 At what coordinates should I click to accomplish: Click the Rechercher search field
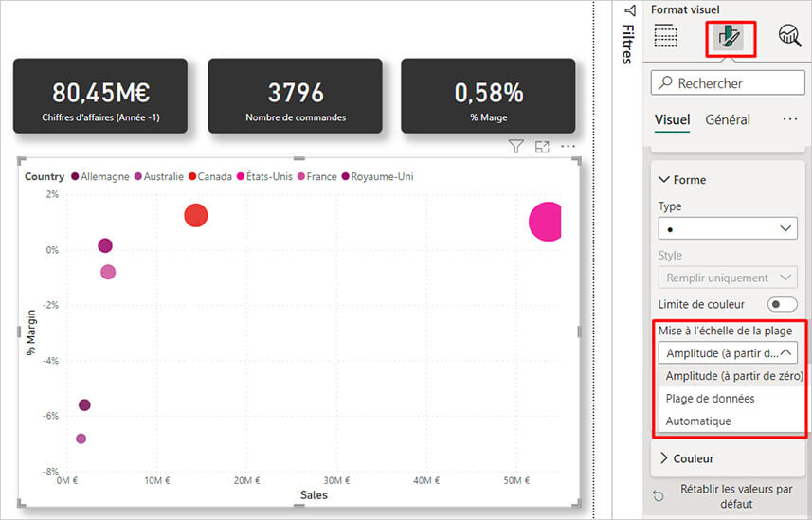pos(728,82)
